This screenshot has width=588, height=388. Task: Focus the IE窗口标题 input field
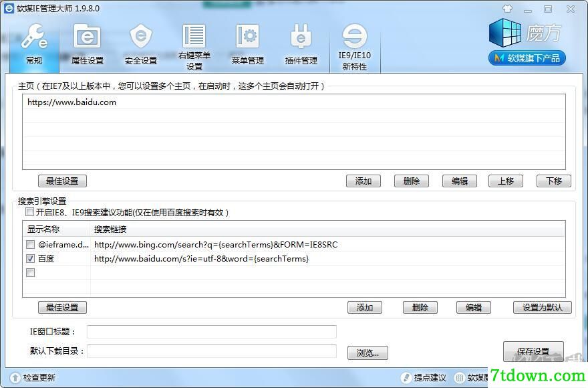[212, 332]
